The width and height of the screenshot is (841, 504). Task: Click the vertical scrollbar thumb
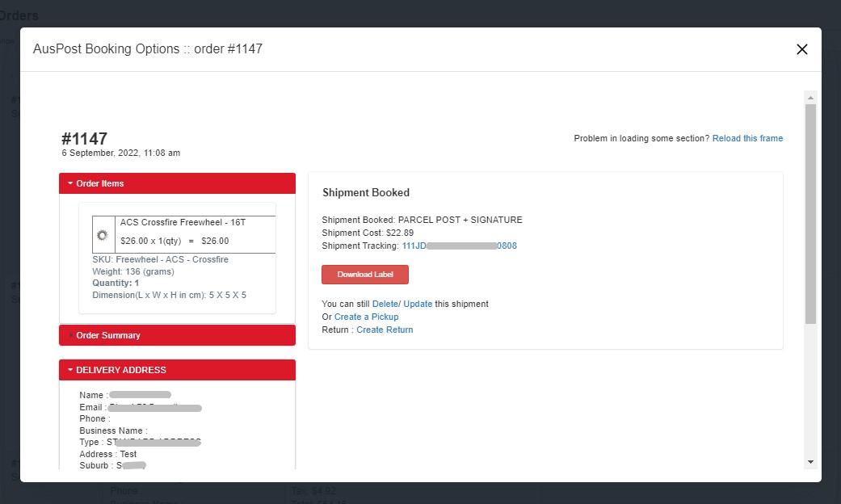pyautogui.click(x=810, y=214)
